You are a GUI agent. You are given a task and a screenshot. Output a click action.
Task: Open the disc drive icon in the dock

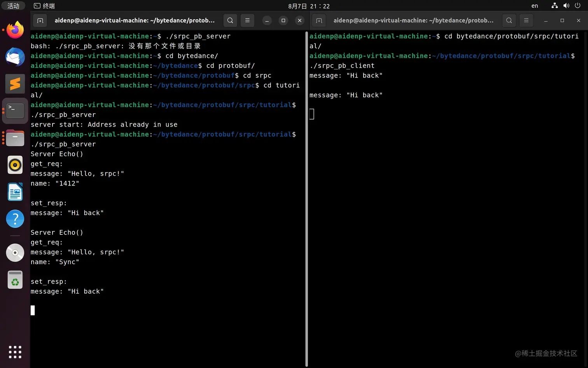(x=15, y=253)
